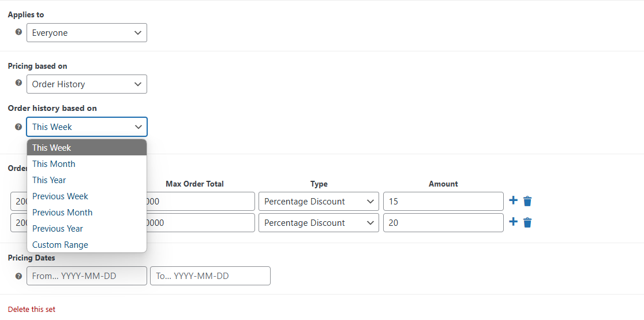Add a row after the 15 percent rule
The image size is (644, 320).
514,200
